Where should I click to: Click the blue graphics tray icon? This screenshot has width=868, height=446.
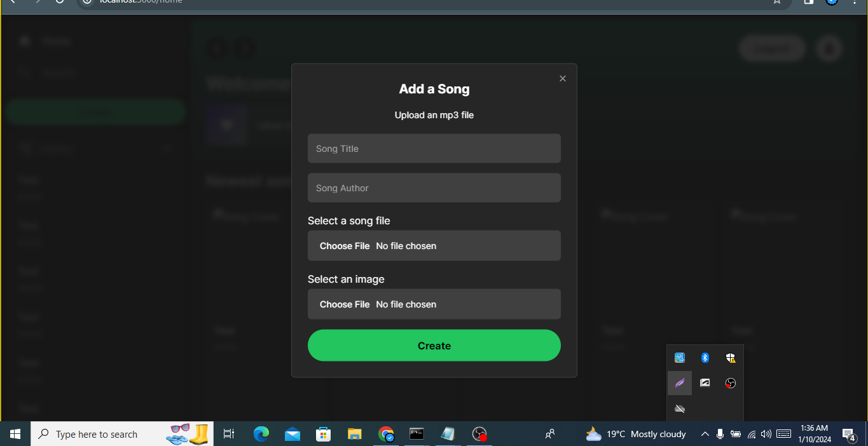point(679,358)
